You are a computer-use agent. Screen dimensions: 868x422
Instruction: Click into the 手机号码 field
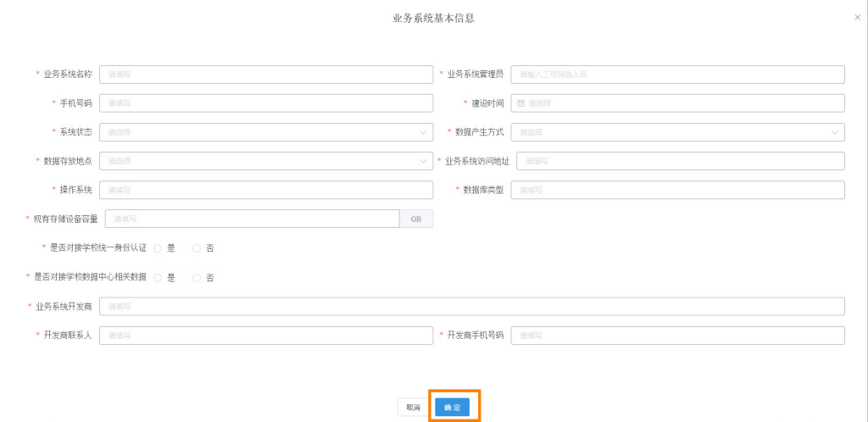point(265,103)
